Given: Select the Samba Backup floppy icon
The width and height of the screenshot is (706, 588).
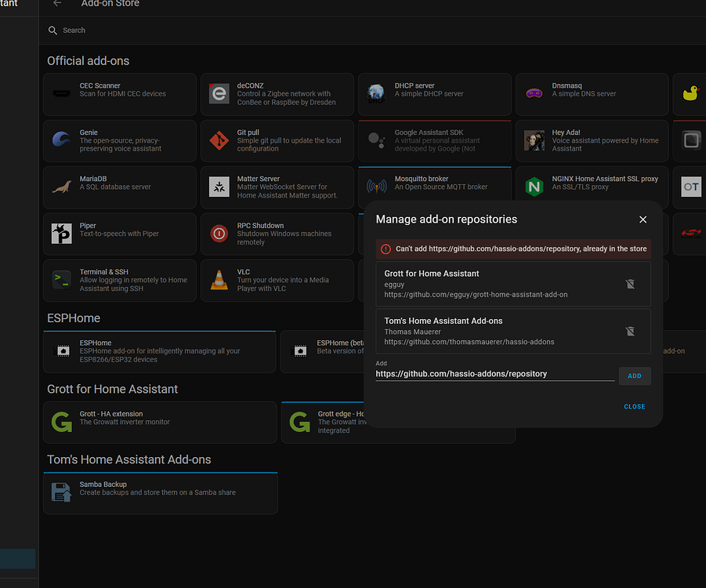Looking at the screenshot, I should tap(61, 492).
